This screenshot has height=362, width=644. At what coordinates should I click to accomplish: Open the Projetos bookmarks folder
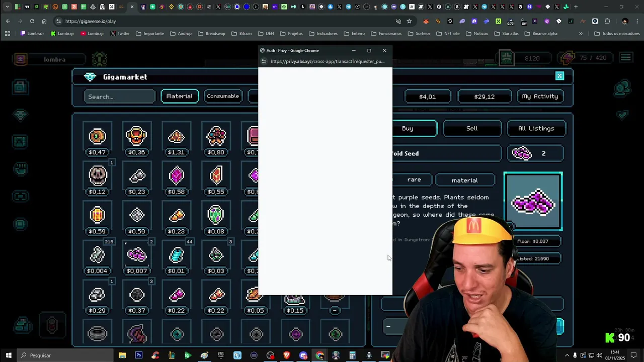click(291, 34)
